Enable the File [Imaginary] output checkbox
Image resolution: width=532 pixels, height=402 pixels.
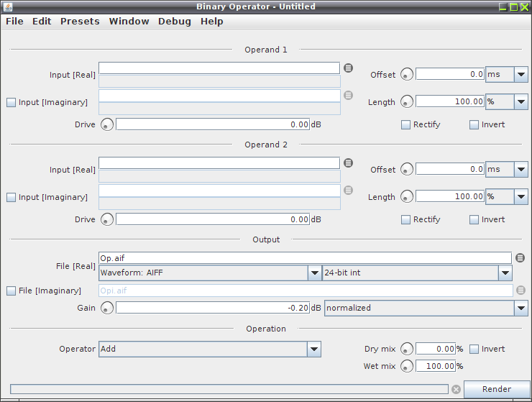tap(12, 291)
